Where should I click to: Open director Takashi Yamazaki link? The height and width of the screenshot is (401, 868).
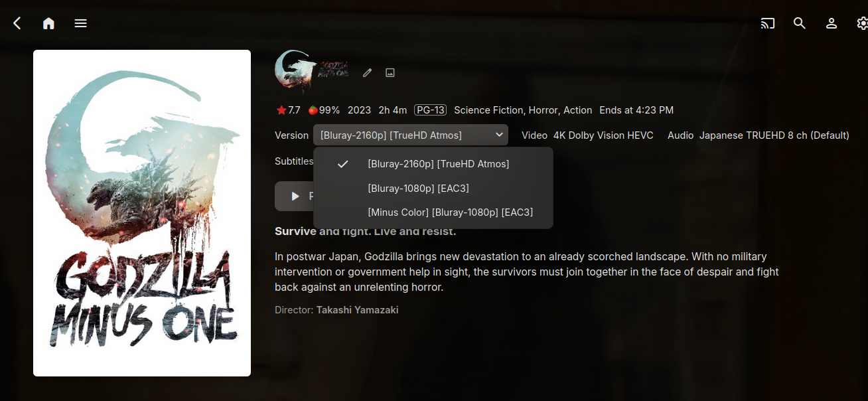click(357, 310)
